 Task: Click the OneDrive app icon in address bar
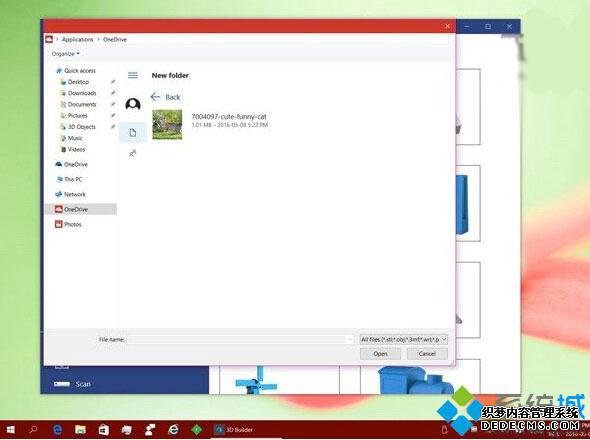pyautogui.click(x=49, y=39)
